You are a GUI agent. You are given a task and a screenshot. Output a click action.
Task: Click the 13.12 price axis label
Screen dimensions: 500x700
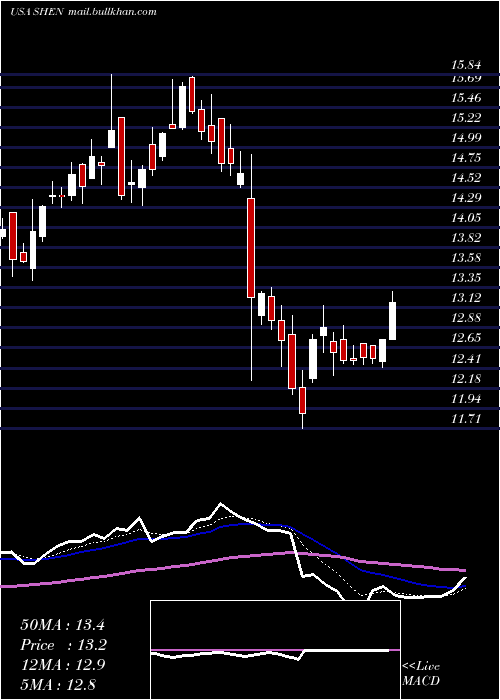click(466, 298)
